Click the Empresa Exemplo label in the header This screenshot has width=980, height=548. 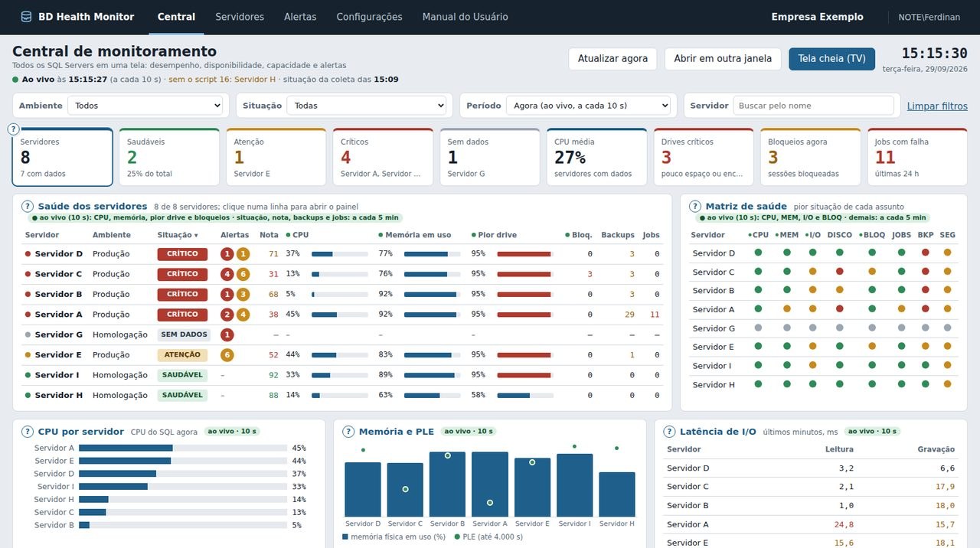pos(817,17)
